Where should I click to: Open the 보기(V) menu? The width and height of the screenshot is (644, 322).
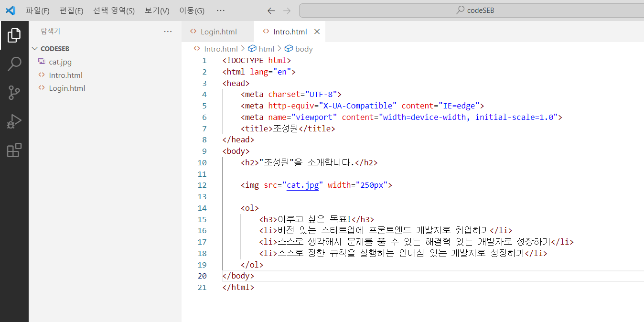[157, 11]
